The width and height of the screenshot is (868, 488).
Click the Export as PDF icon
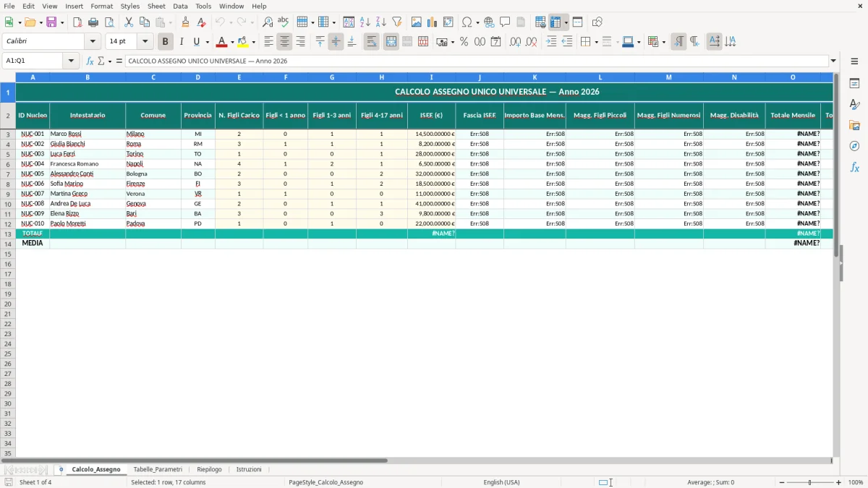pos(77,22)
